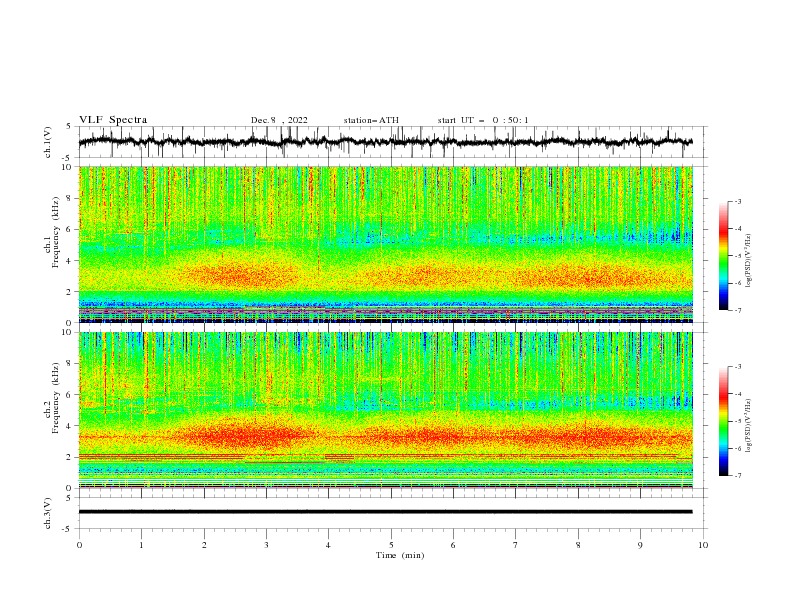Click the ch.2 PSD color bar
Viewport: 792px width, 612px height.
pos(723,421)
